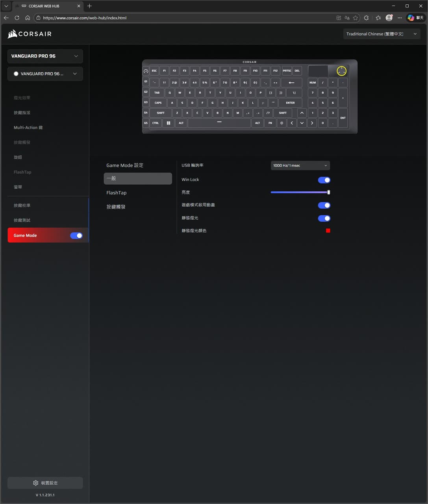Open a new tab with plus icon

pyautogui.click(x=89, y=6)
